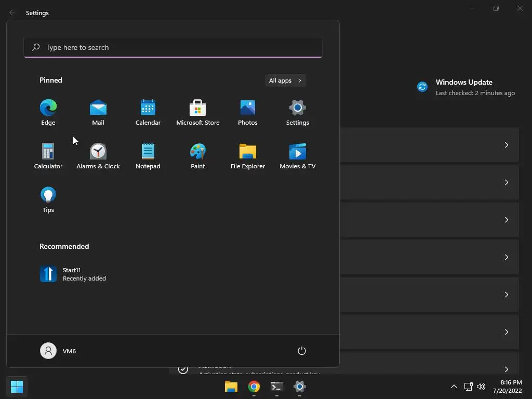Screen dimensions: 532x399
Task: Open File Explorer from the pinned grid
Action: tap(248, 156)
